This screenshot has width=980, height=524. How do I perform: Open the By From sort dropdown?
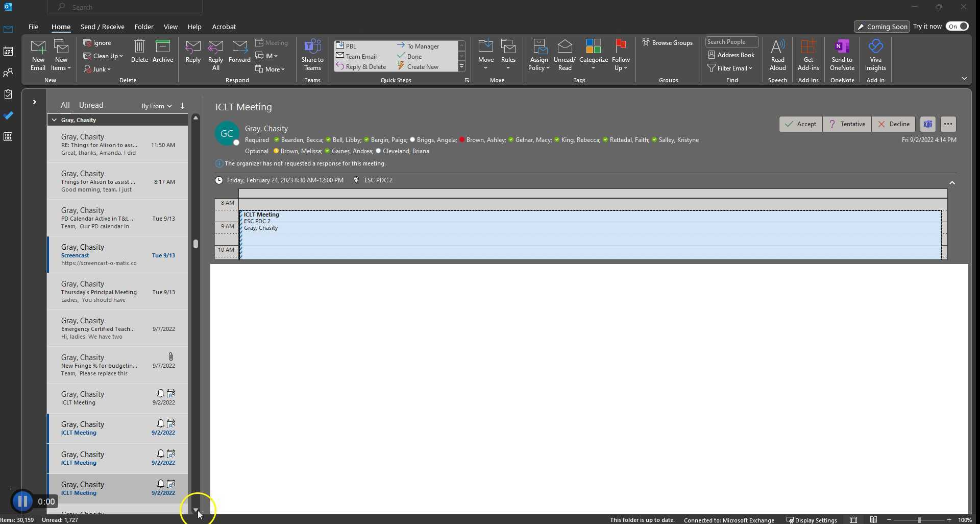156,106
